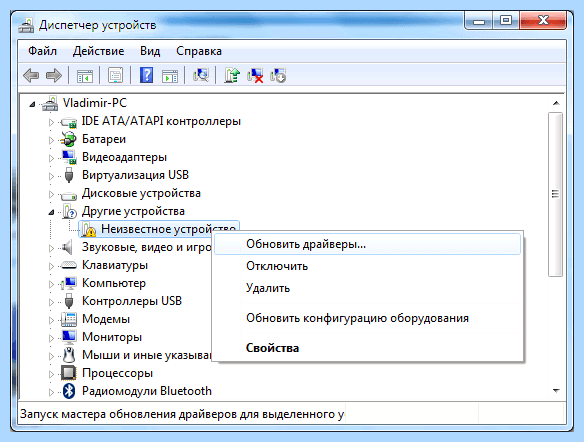Expand the Клавиатуры node

[x=51, y=266]
